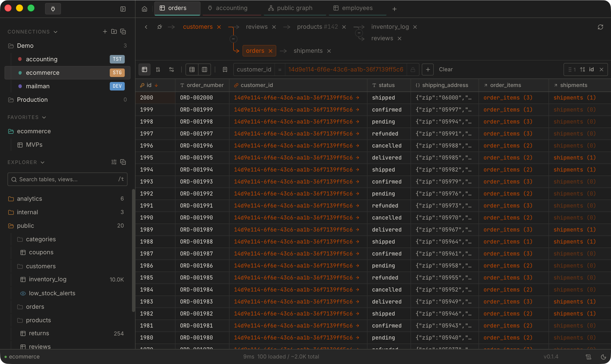
Task: Open explorer filter options icon
Action: [114, 162]
